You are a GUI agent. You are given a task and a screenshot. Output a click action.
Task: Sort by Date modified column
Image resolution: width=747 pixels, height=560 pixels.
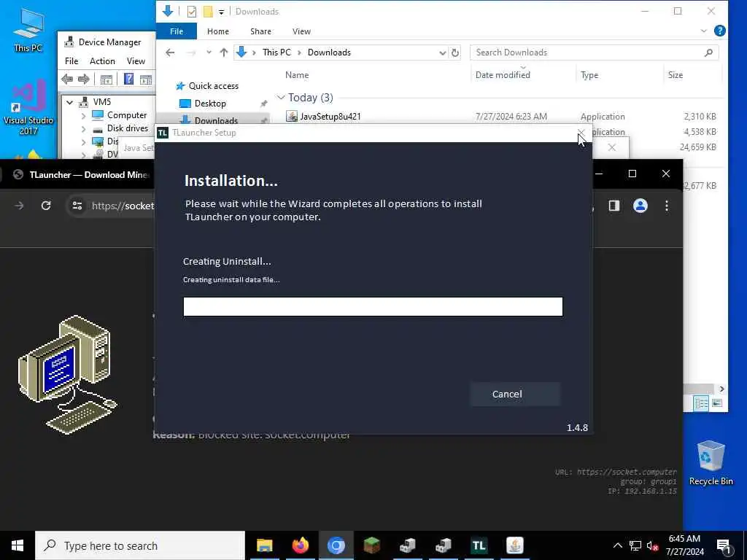(x=503, y=75)
